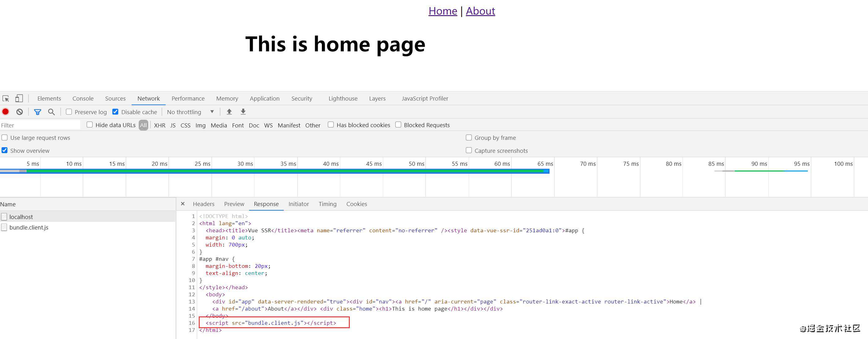
Task: Filter requests by Media type
Action: pyautogui.click(x=219, y=125)
